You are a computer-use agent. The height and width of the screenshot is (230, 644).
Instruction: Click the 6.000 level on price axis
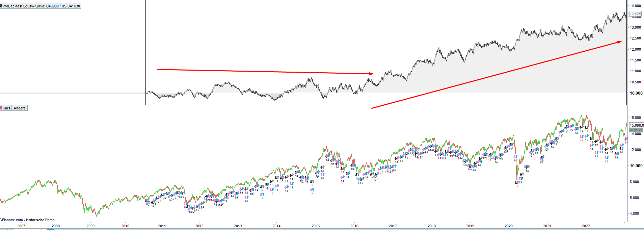point(635,198)
